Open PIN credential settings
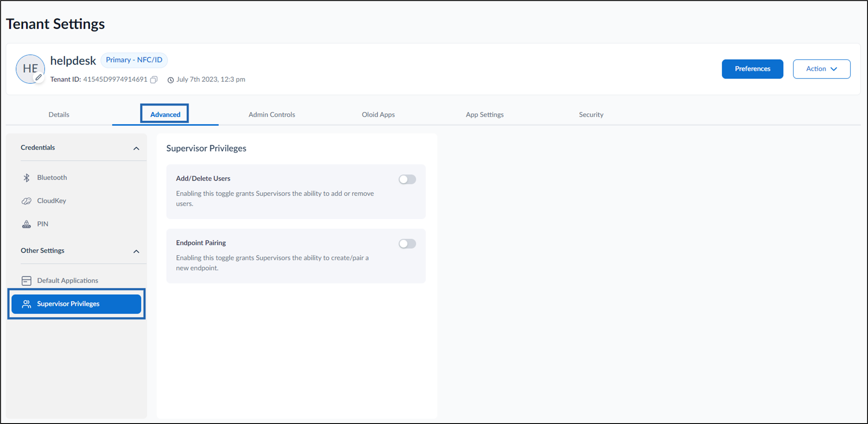 [x=77, y=224]
